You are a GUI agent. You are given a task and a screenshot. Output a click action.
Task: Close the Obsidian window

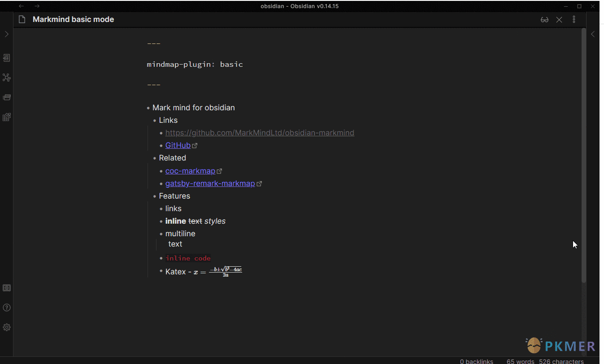coord(592,6)
